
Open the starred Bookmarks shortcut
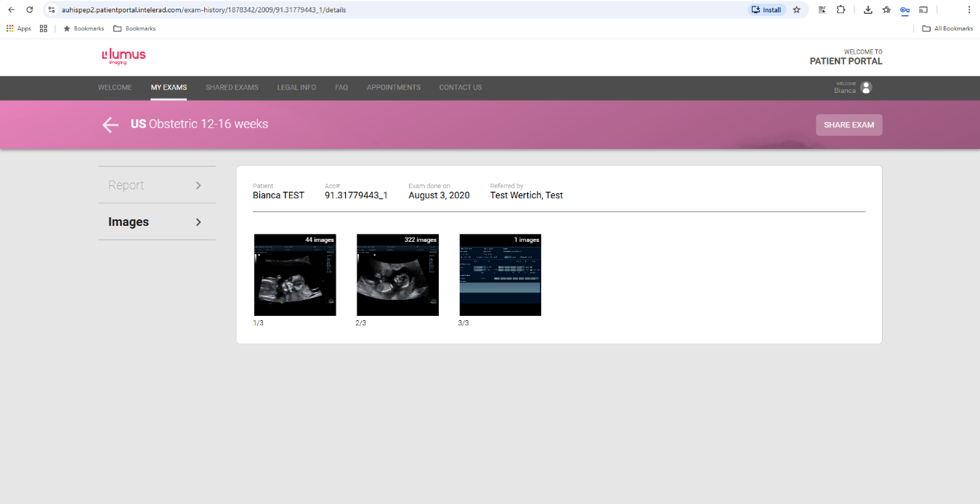84,28
